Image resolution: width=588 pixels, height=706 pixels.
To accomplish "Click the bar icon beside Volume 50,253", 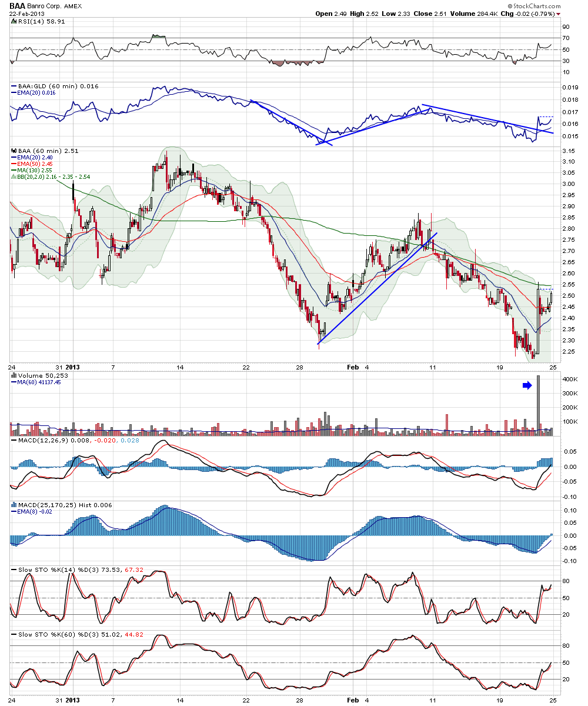I will pos(13,375).
